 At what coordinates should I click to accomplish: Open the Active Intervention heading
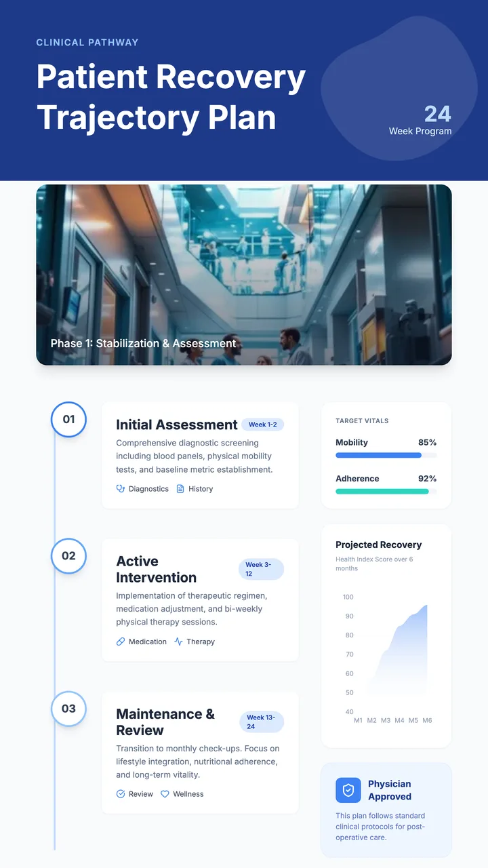[x=157, y=569]
